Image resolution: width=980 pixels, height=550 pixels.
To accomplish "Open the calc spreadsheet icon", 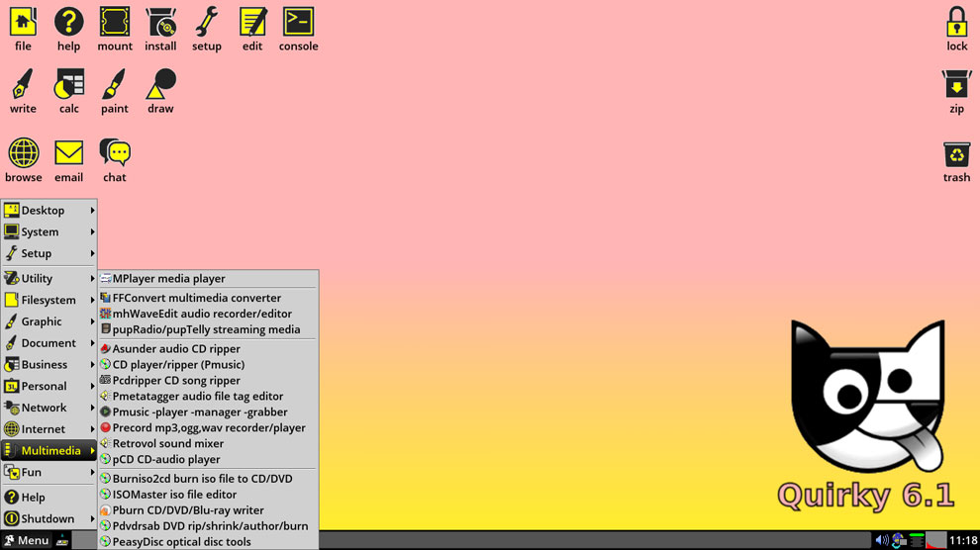I will (x=68, y=84).
